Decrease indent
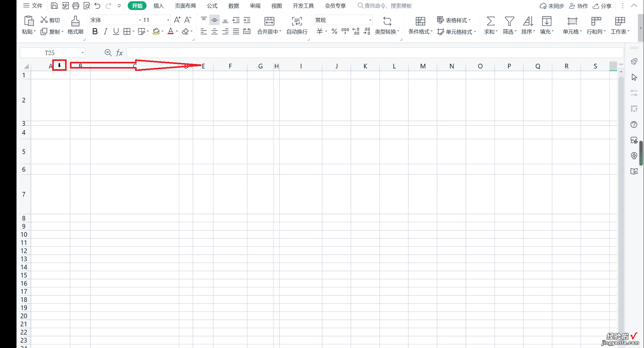This screenshot has width=644, height=348. click(236, 20)
